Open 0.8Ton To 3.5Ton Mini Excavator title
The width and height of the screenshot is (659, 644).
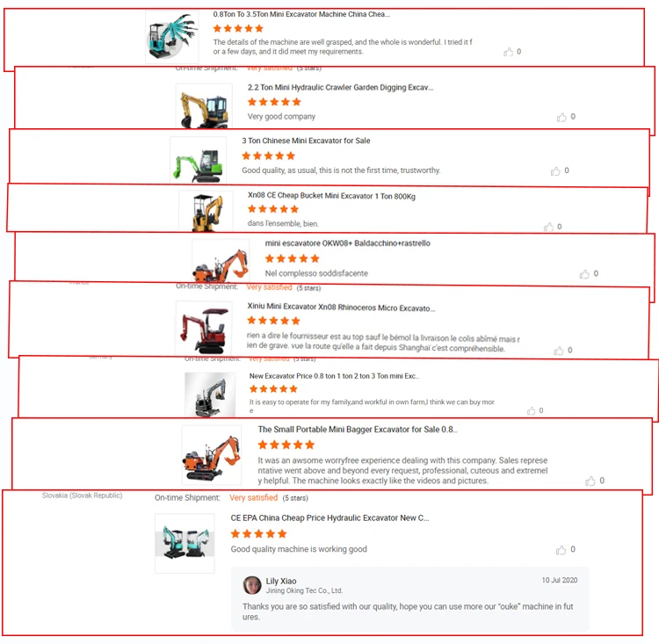tap(301, 14)
